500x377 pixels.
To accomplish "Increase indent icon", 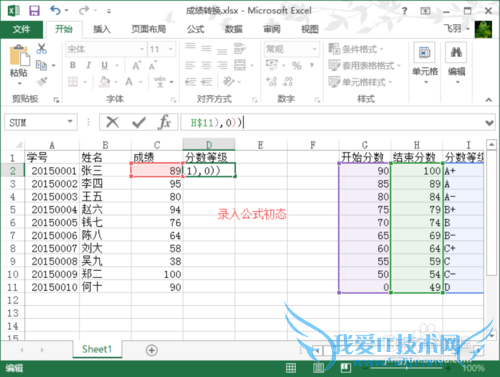I will pos(207,81).
